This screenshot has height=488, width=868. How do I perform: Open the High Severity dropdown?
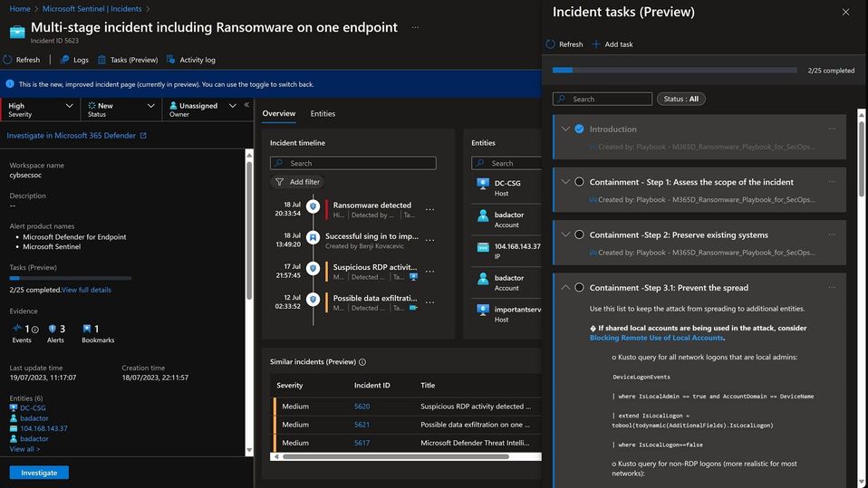(x=40, y=110)
